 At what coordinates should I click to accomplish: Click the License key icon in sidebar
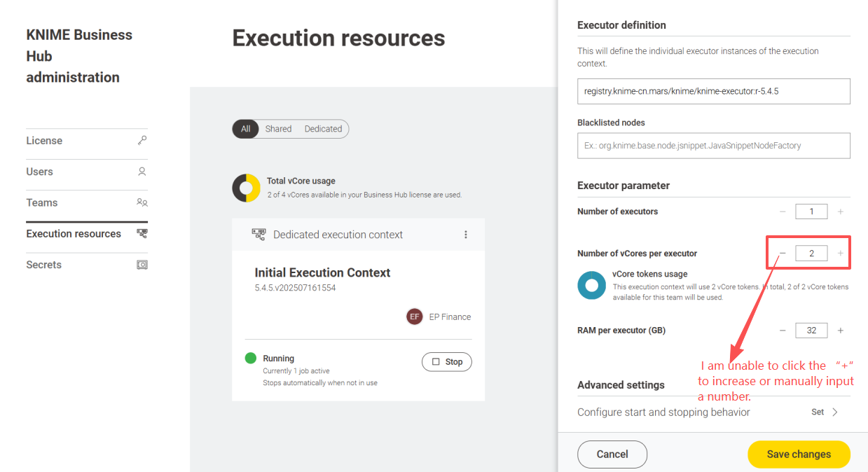coord(142,141)
